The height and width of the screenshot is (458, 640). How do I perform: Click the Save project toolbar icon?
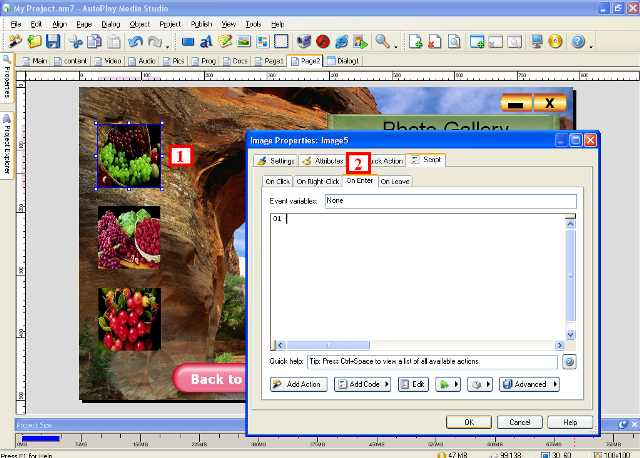coord(53,42)
